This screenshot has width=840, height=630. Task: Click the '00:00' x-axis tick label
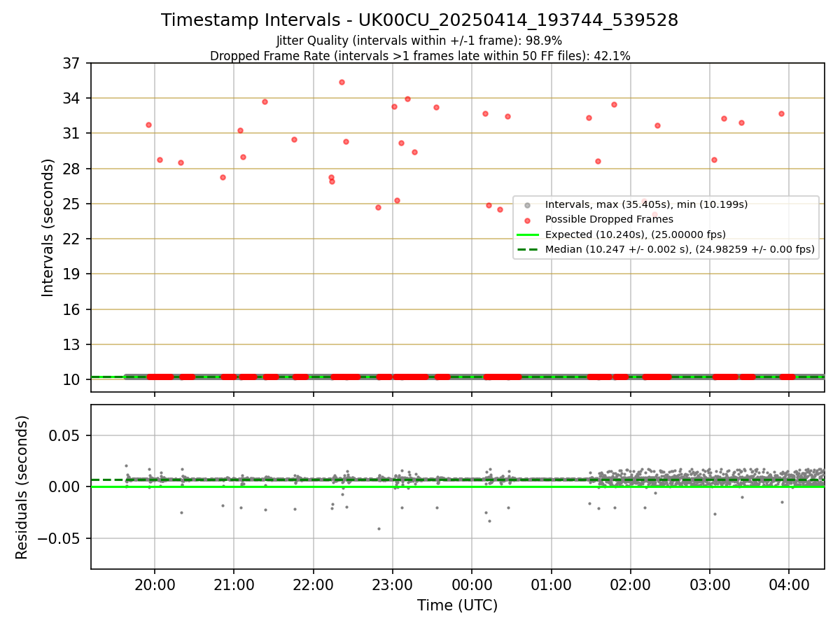(x=472, y=585)
